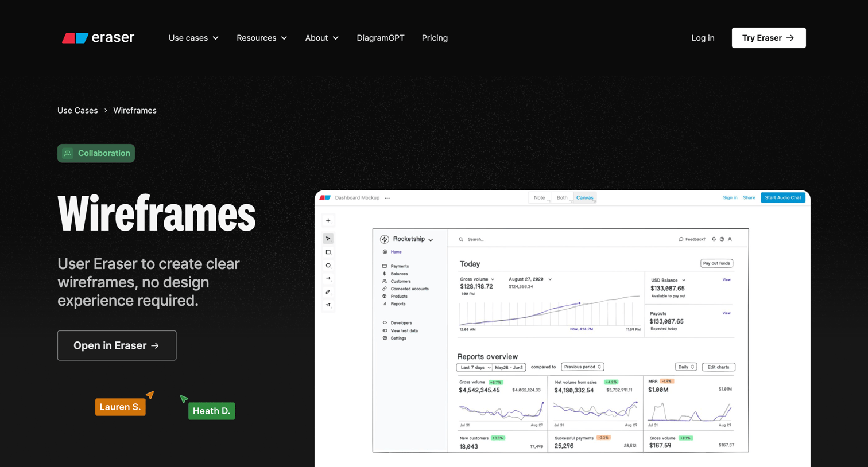Click the help question mark icon

[722, 239]
